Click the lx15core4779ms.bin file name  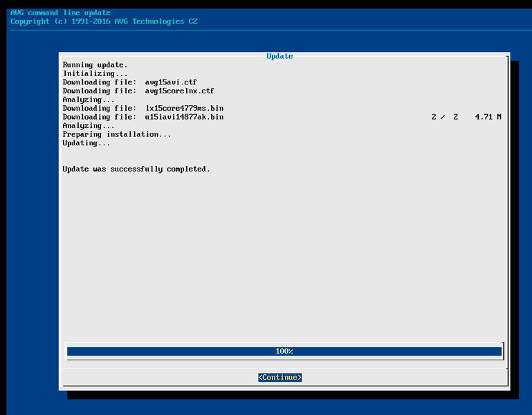pyautogui.click(x=184, y=109)
